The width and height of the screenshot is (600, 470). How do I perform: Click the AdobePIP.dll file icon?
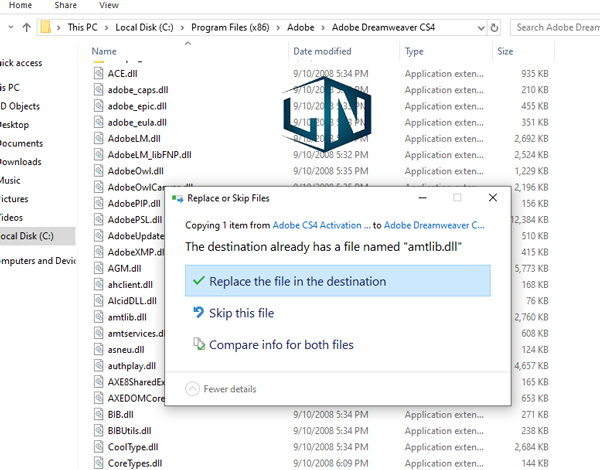(x=98, y=203)
